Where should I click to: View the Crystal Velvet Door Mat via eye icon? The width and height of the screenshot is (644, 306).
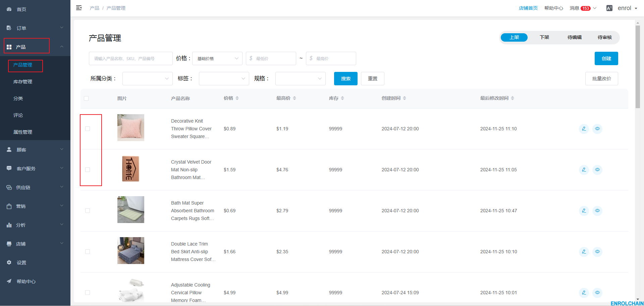click(x=597, y=170)
